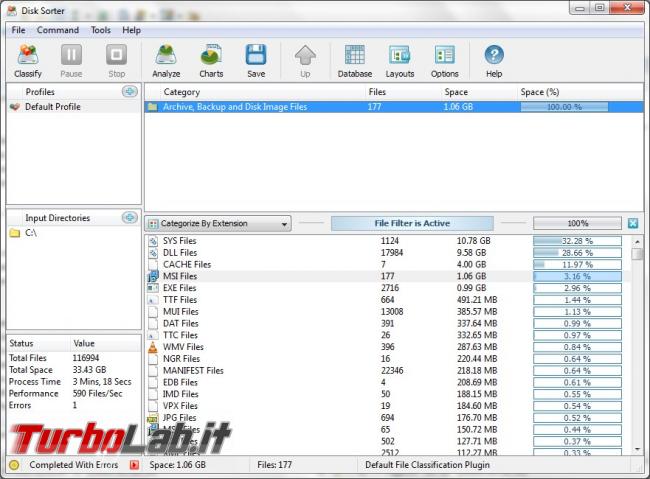Click the Total Files status row

[x=74, y=358]
